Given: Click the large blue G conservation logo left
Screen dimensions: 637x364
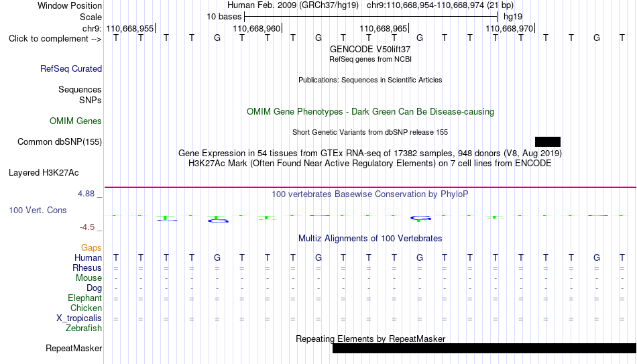Looking at the screenshot, I should click(x=218, y=220).
